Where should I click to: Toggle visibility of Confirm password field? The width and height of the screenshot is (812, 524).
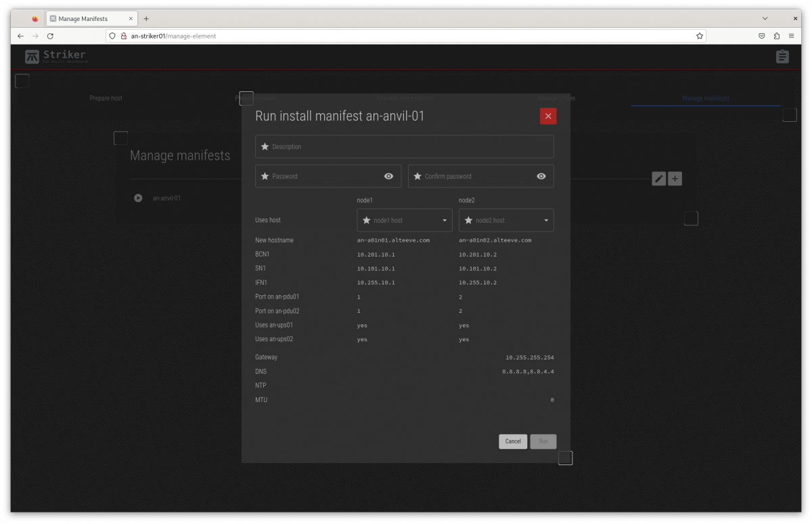coord(541,176)
